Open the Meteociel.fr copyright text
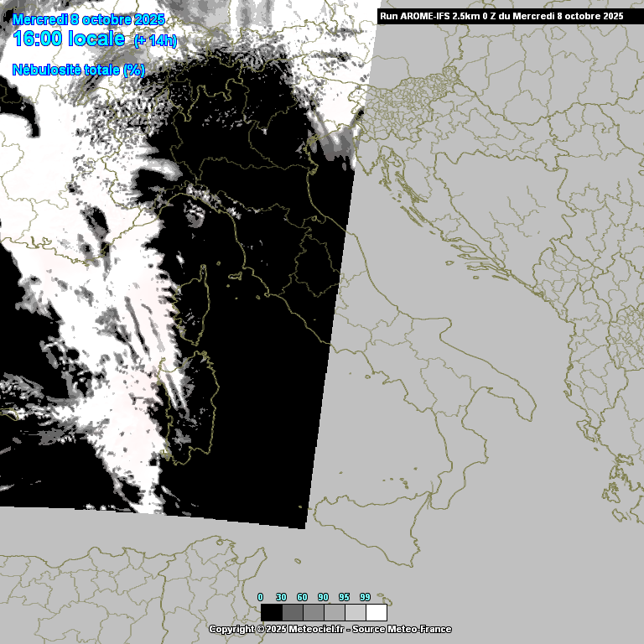This screenshot has width=644, height=644. click(277, 629)
